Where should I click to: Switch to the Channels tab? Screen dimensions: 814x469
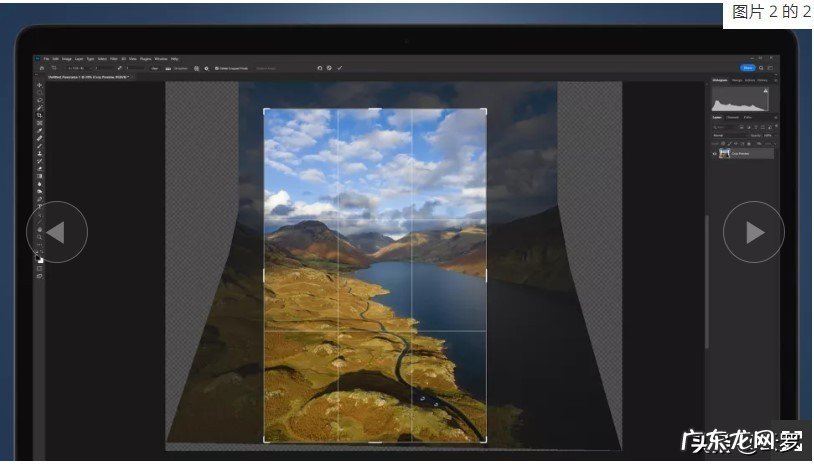(732, 117)
